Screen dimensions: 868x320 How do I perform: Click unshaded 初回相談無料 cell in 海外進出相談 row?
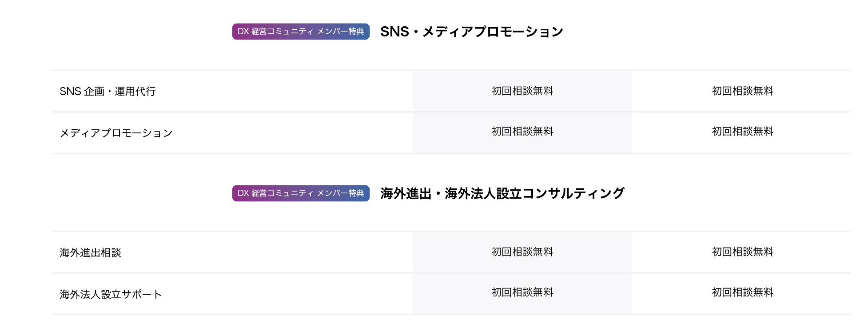click(742, 252)
